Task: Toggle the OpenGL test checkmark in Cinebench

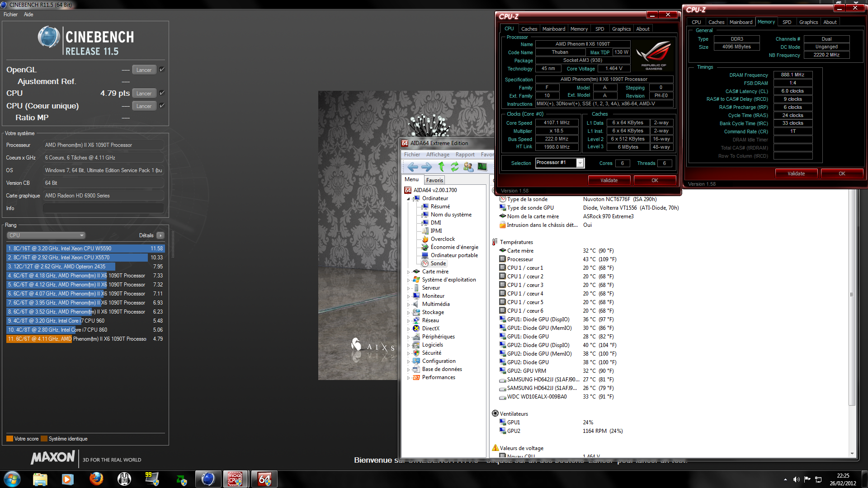Action: 161,70
